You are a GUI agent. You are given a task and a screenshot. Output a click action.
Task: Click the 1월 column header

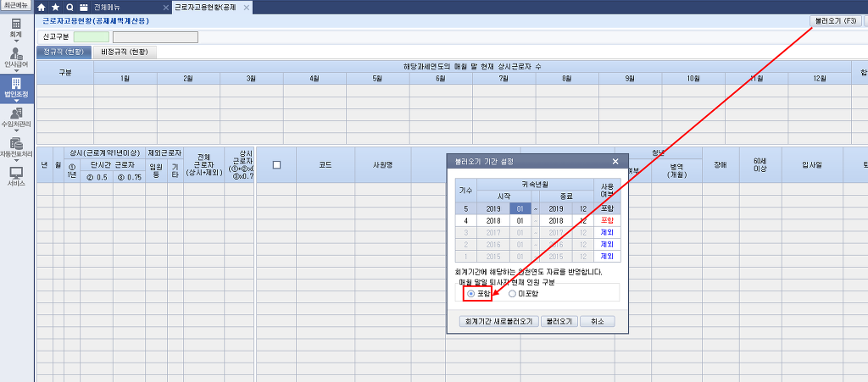pyautogui.click(x=125, y=79)
